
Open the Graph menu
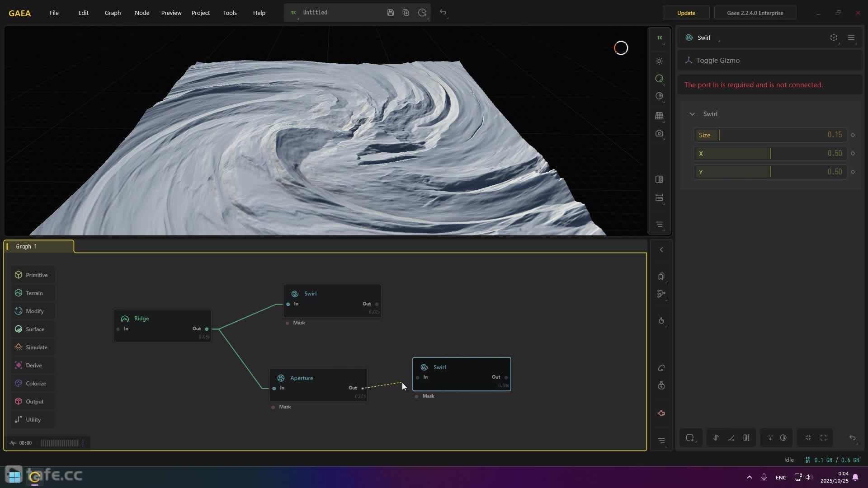pyautogui.click(x=113, y=13)
